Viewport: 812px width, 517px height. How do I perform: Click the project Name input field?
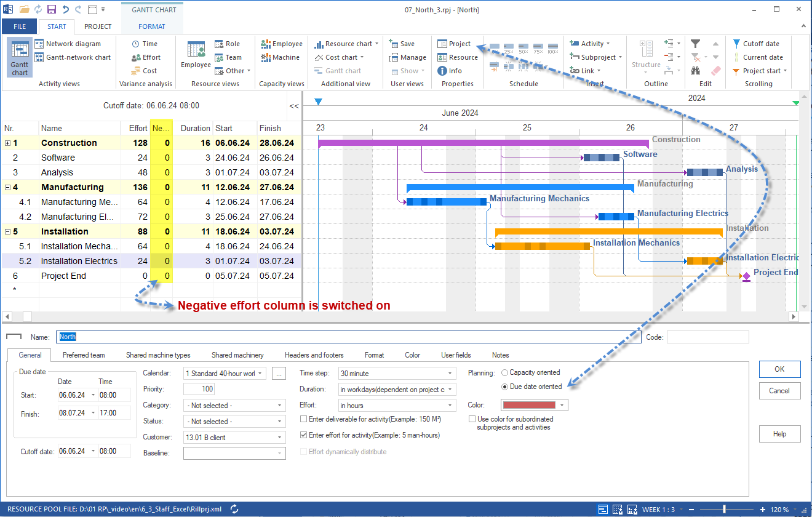point(348,337)
